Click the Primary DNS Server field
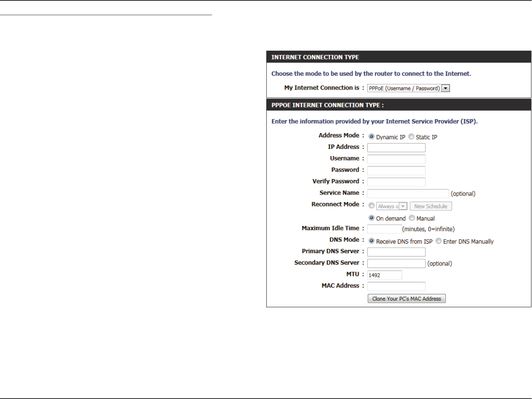The height and width of the screenshot is (399, 532). click(396, 252)
